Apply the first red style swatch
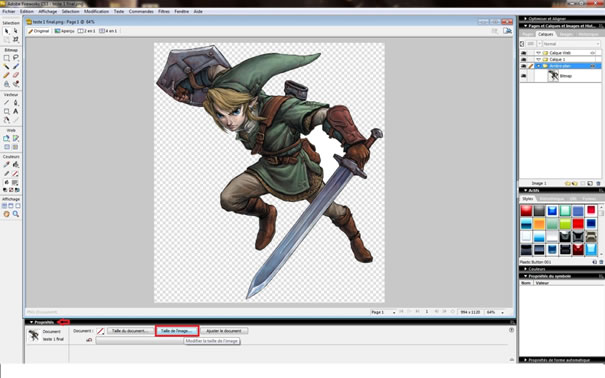 (x=526, y=211)
